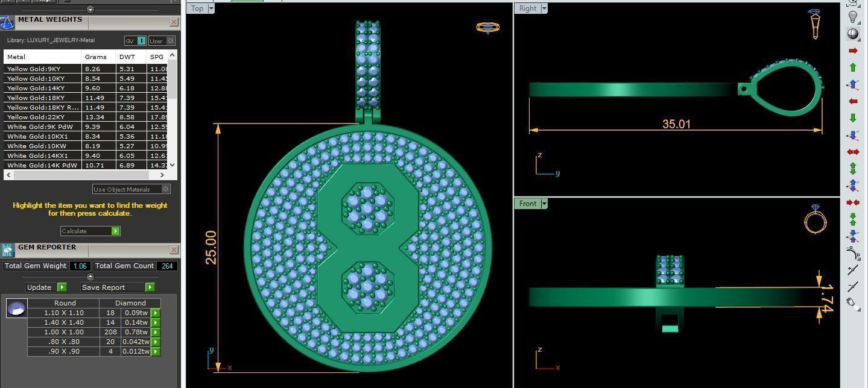Image resolution: width=868 pixels, height=388 pixels.
Task: Open the Front viewport dropdown
Action: pos(543,204)
